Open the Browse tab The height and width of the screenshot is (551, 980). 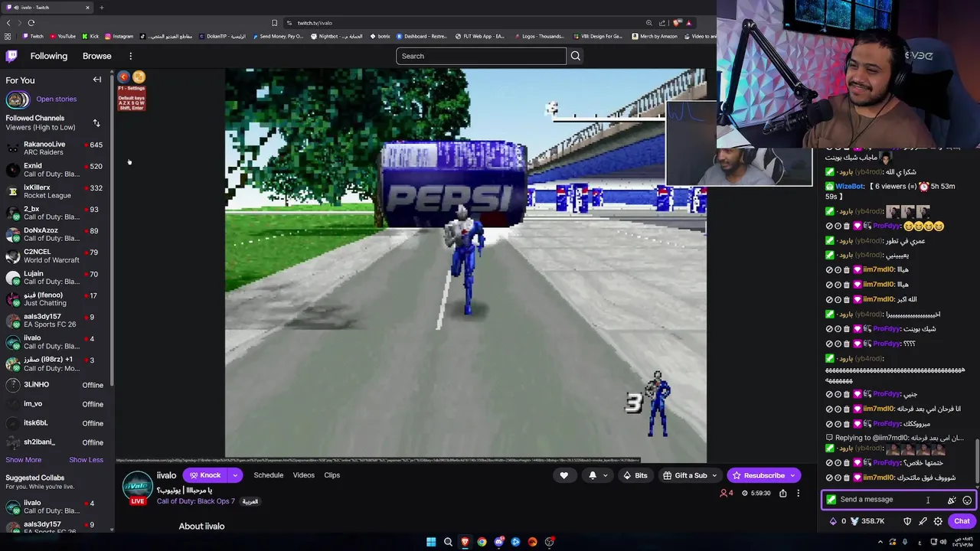tap(96, 56)
